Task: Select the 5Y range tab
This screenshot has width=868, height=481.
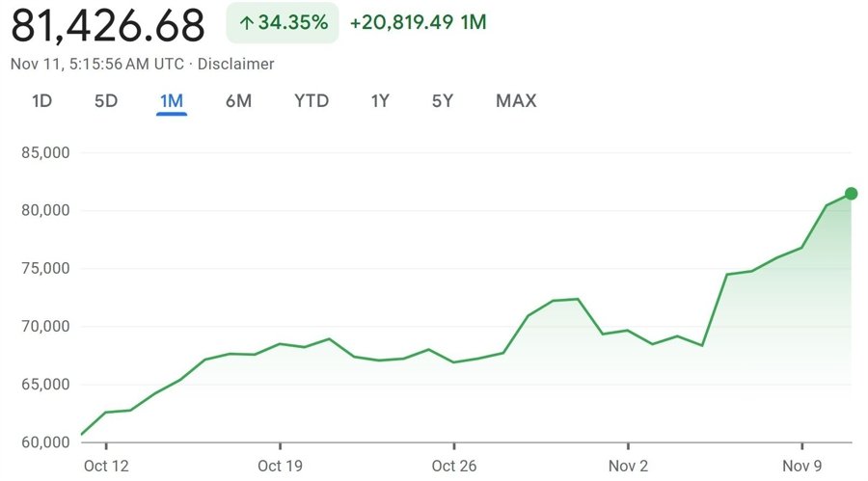Action: (443, 101)
